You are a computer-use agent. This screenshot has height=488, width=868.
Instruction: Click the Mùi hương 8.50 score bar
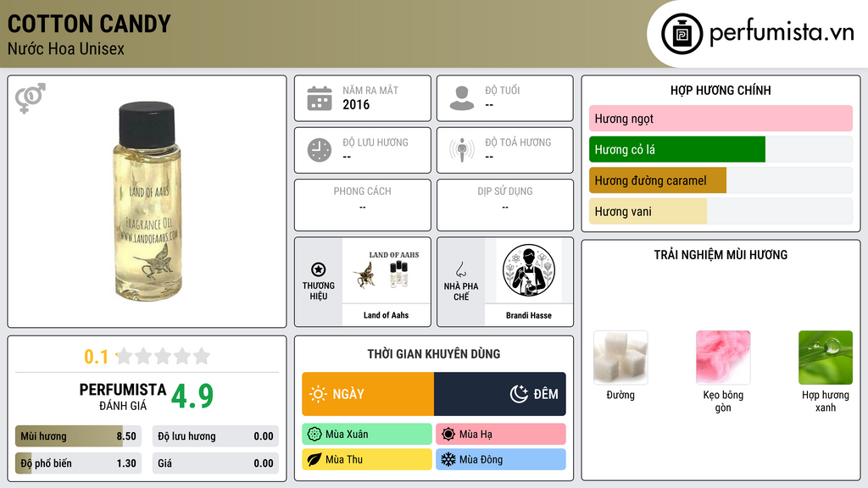(78, 436)
